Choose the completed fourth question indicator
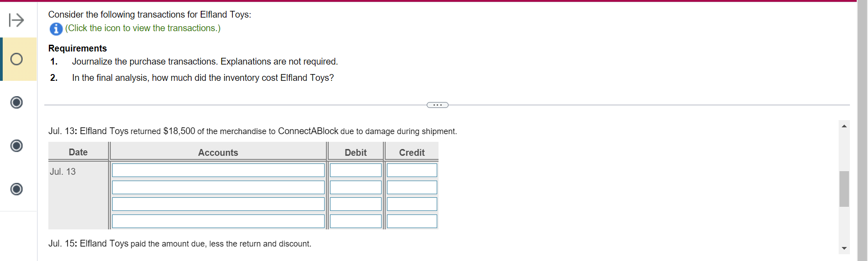The height and width of the screenshot is (261, 868). pos(16,189)
